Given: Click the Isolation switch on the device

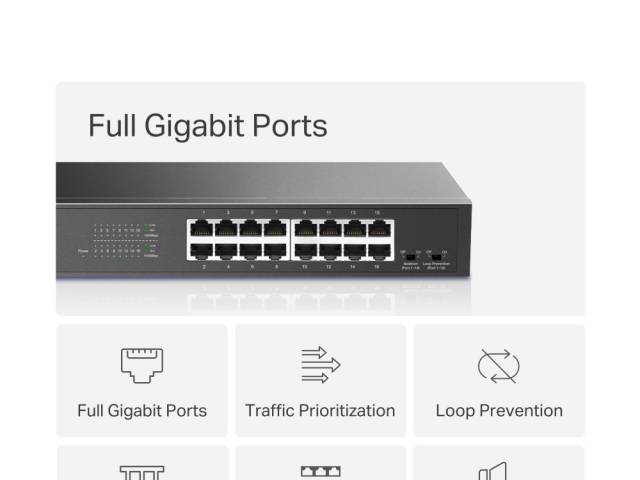Looking at the screenshot, I should click(x=411, y=258).
